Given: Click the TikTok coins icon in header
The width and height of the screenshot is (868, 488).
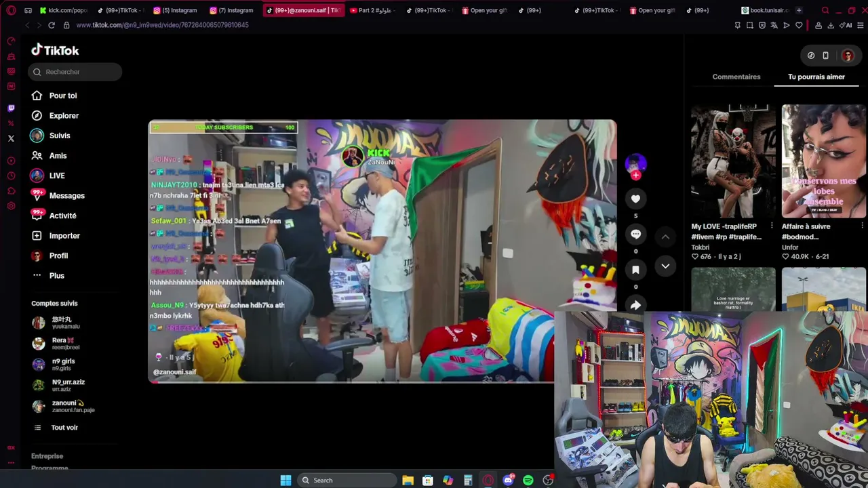Looking at the screenshot, I should [811, 56].
